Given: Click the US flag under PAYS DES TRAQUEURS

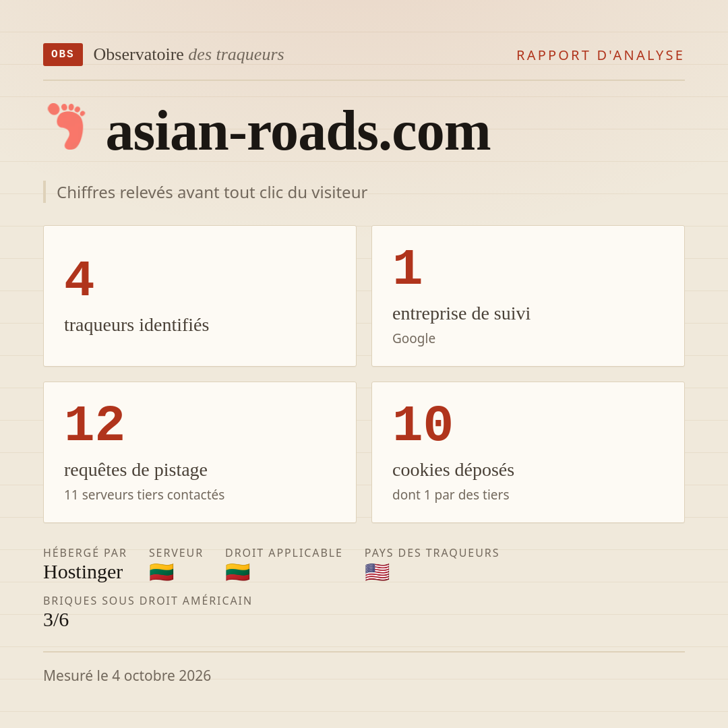Looking at the screenshot, I should coord(377,572).
